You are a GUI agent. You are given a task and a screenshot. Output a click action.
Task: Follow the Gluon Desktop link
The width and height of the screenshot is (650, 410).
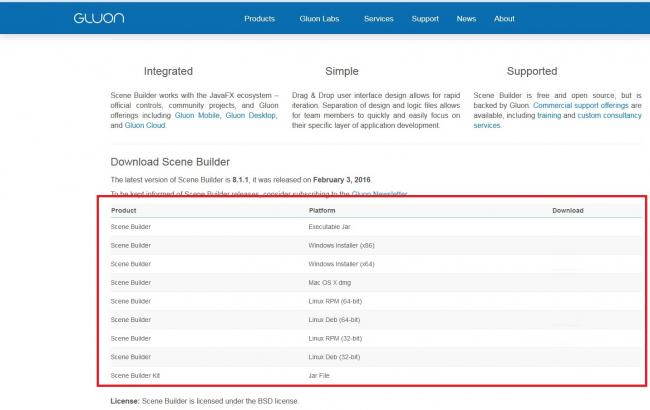click(251, 115)
